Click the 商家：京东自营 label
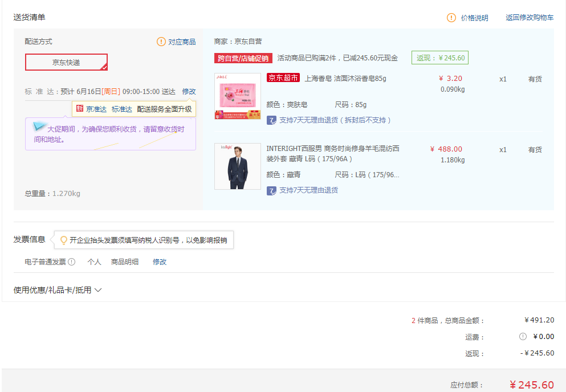The height and width of the screenshot is (392, 566). (238, 42)
